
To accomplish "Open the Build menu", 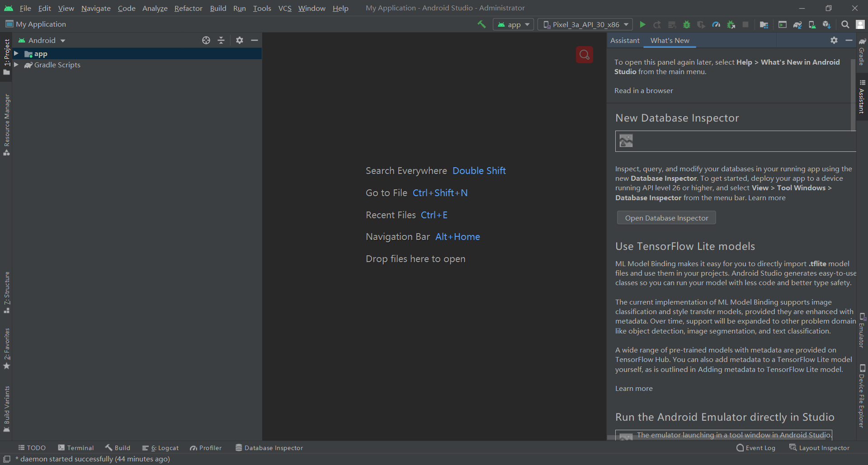I will coord(218,8).
